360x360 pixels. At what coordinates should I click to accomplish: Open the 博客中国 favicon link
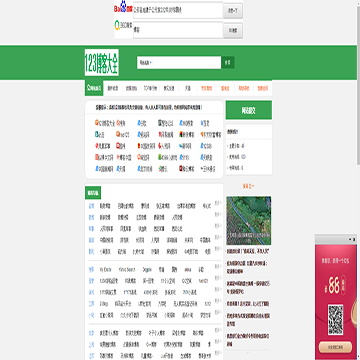[124, 157]
